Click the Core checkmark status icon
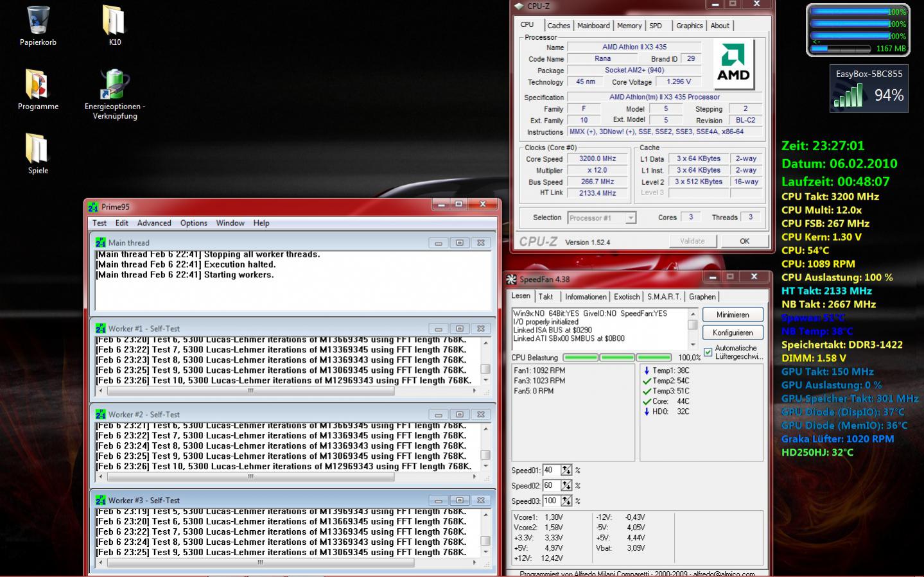Image resolution: width=924 pixels, height=577 pixels. pos(647,401)
